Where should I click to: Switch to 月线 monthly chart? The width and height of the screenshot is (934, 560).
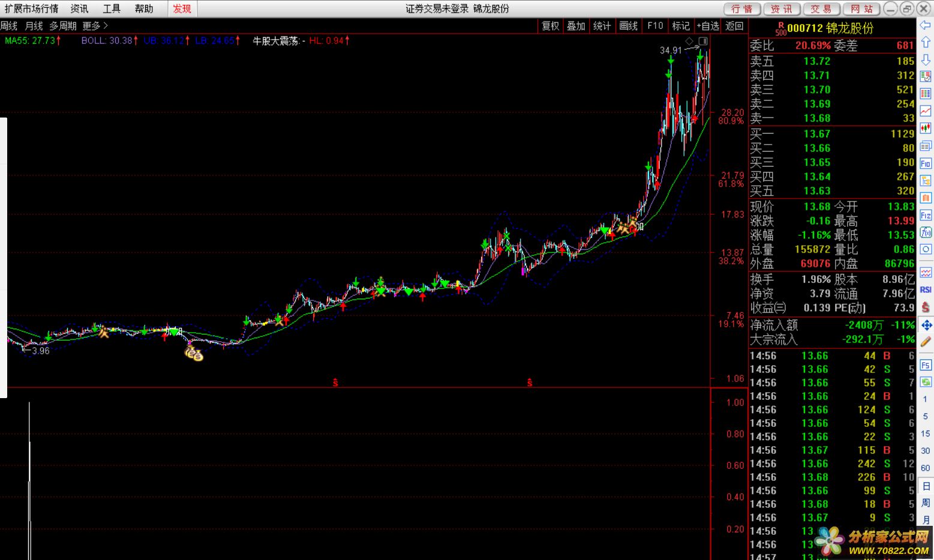(x=34, y=26)
